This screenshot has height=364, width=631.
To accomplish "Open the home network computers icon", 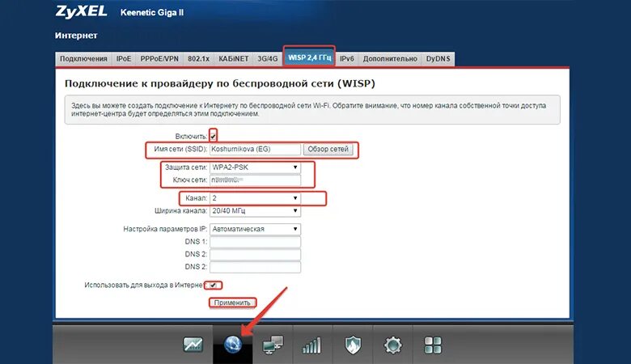I will click(x=273, y=345).
